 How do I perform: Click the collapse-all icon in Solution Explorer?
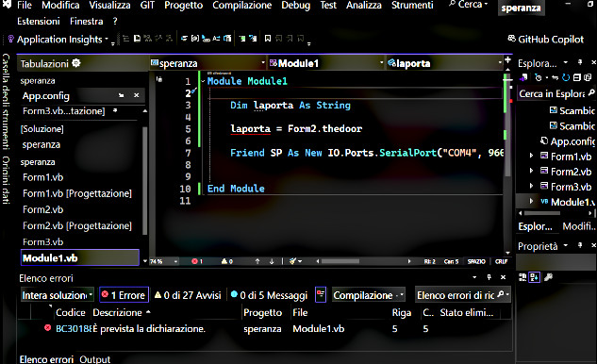click(x=577, y=77)
